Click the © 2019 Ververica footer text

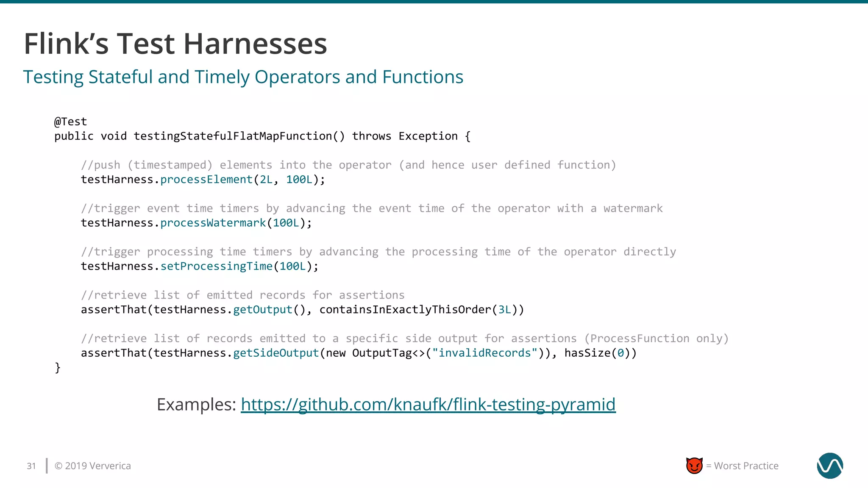[93, 466]
